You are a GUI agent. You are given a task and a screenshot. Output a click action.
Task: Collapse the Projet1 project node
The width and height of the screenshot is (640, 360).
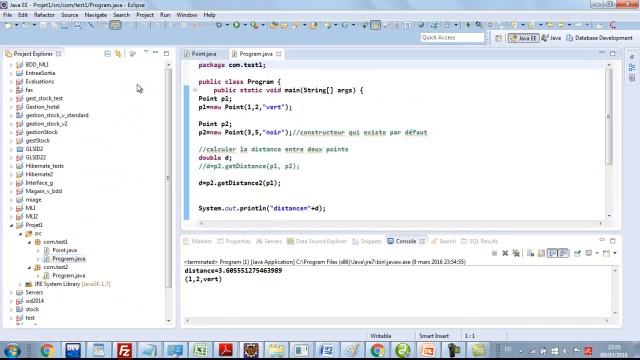(x=11, y=225)
